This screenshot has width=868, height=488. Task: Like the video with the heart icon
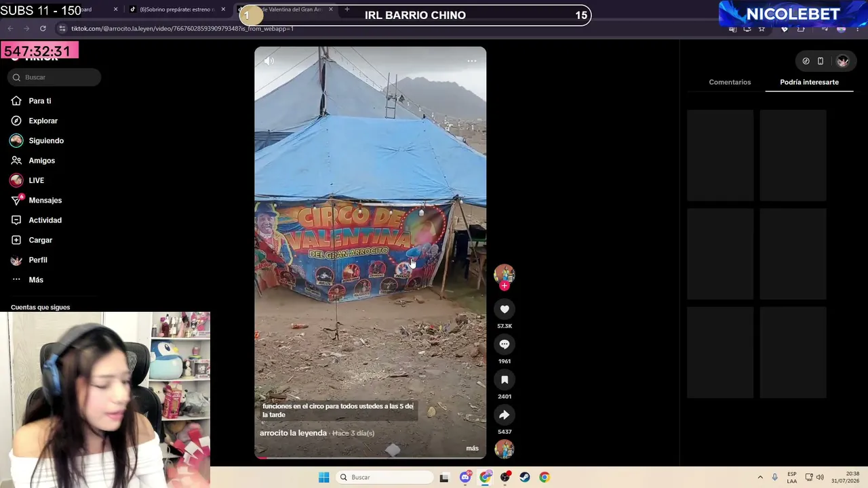pos(505,310)
